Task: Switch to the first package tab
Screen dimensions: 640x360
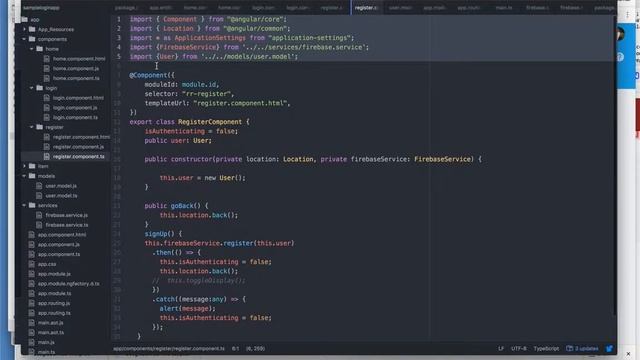Action: coord(127,8)
